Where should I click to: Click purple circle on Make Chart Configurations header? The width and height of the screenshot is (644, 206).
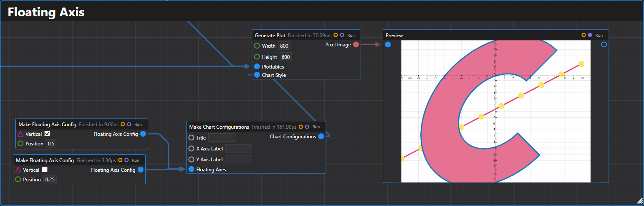pos(307,127)
